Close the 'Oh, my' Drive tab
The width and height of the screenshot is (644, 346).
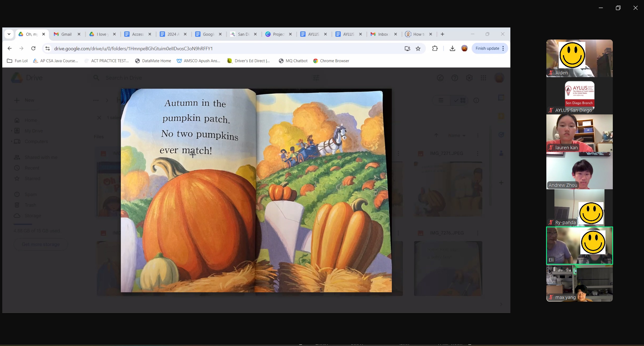tap(44, 34)
